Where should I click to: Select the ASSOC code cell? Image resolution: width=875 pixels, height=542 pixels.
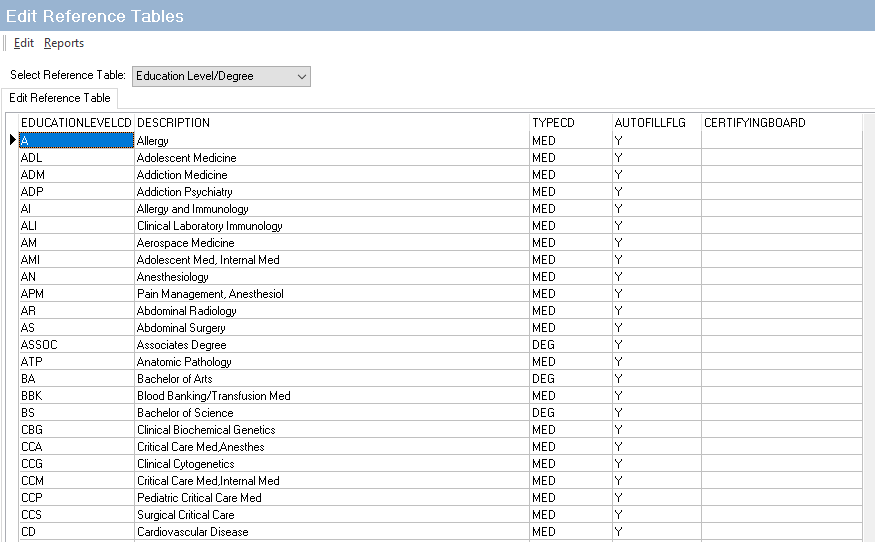[76, 344]
